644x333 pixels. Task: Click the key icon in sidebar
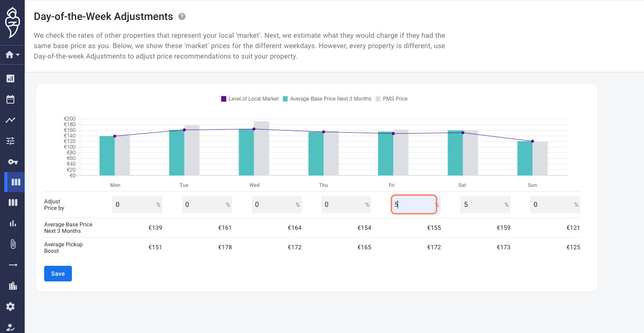point(13,162)
